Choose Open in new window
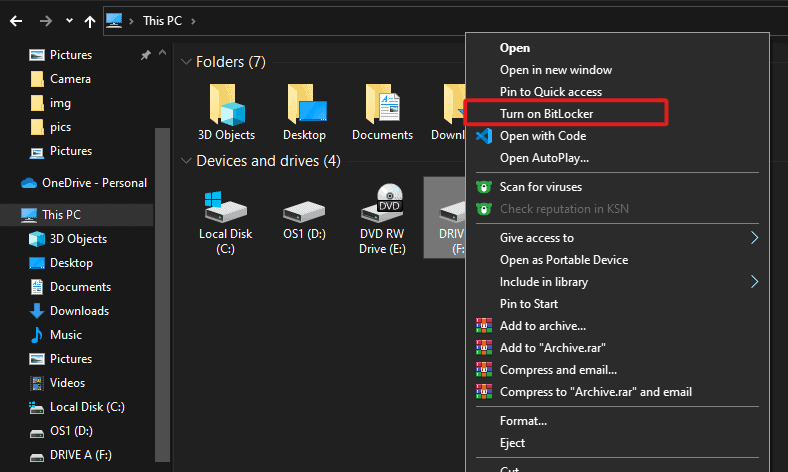The image size is (788, 472). 556,70
